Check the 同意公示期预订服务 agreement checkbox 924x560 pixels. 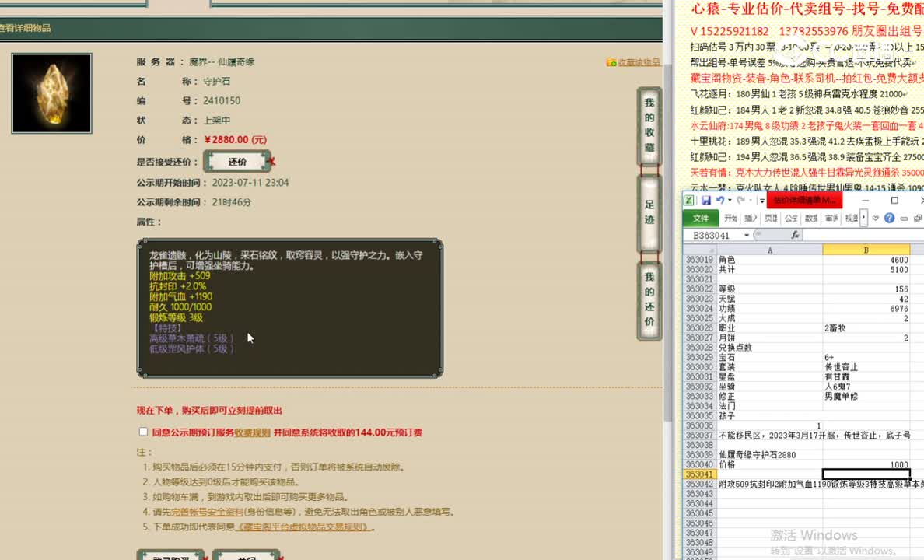tap(143, 432)
